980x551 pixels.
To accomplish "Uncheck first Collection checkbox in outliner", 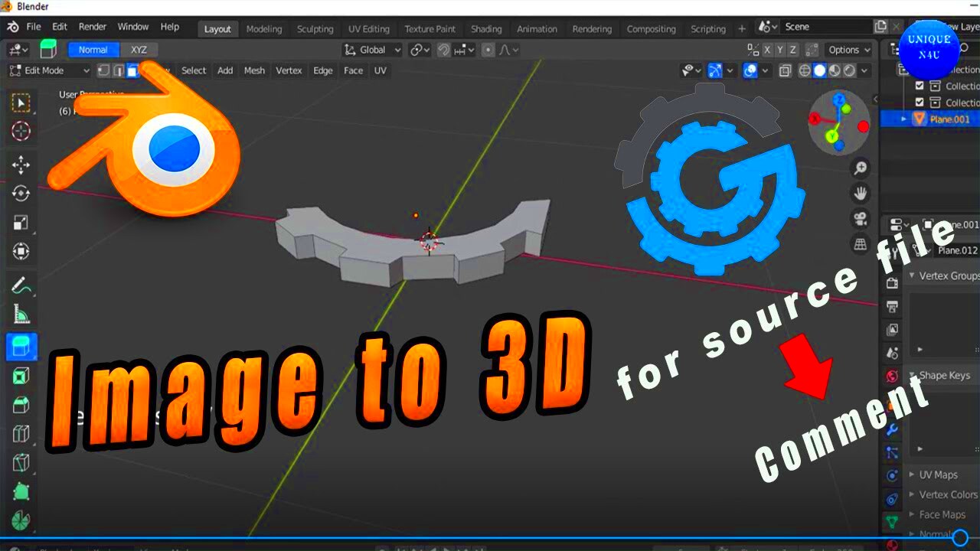I will click(920, 86).
